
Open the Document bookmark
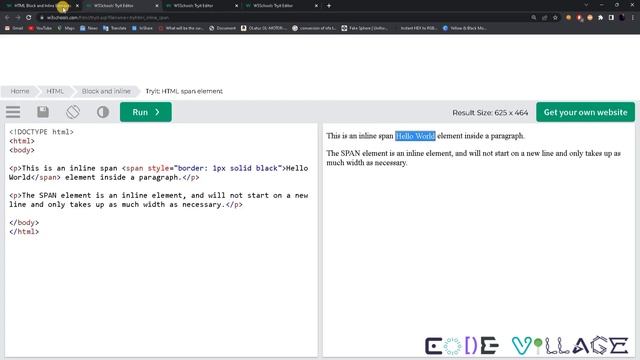coord(222,28)
